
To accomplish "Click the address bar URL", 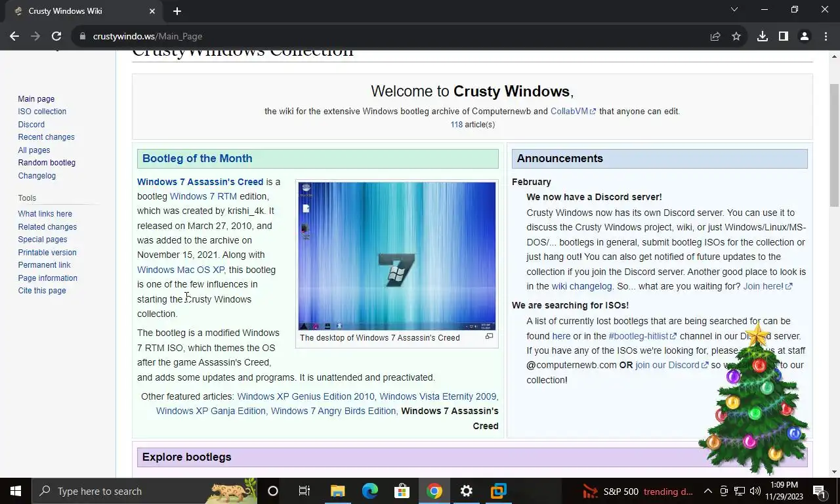I will coord(148,36).
